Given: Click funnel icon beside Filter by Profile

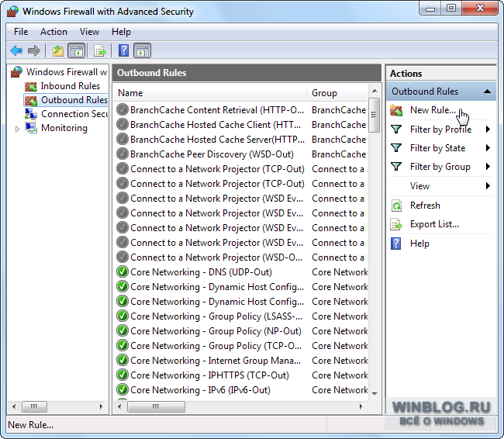Looking at the screenshot, I should coord(396,130).
